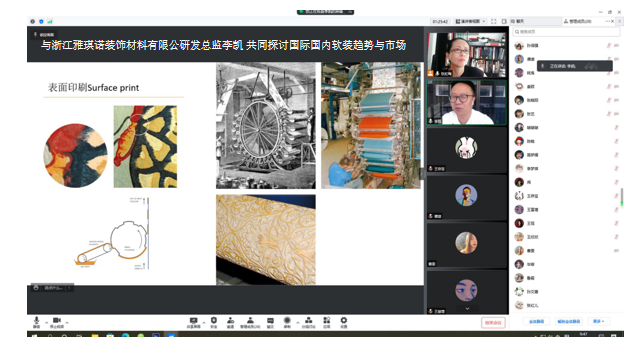Click the mute all button
Image resolution: width=640 pixels, height=360 pixels.
pos(536,321)
